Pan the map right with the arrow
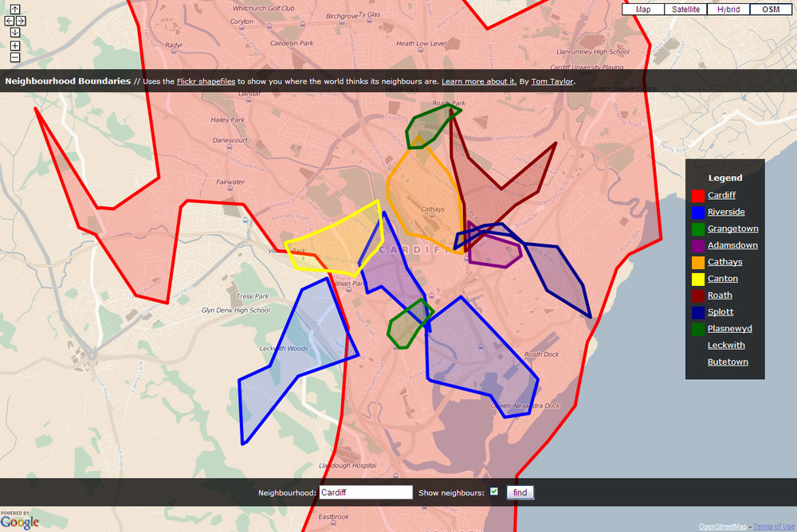797x532 pixels. pos(21,21)
